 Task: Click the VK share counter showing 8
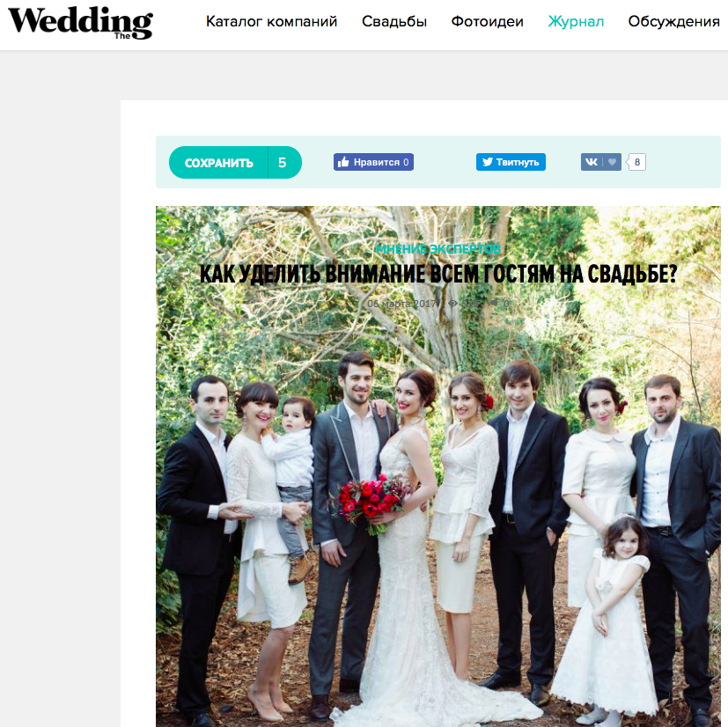click(636, 162)
